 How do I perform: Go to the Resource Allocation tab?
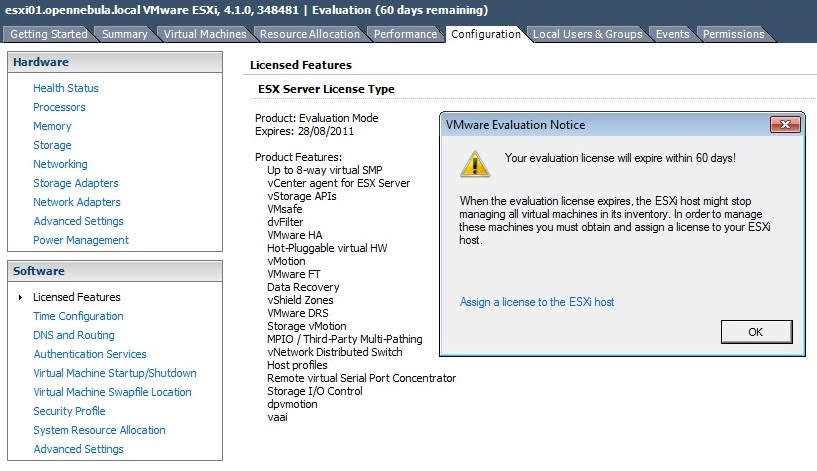[x=310, y=34]
